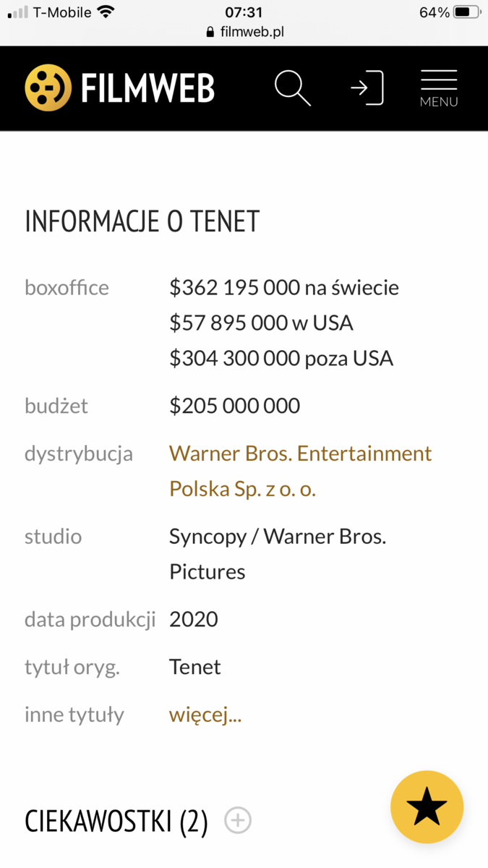Tap the login arrow icon

click(x=367, y=88)
